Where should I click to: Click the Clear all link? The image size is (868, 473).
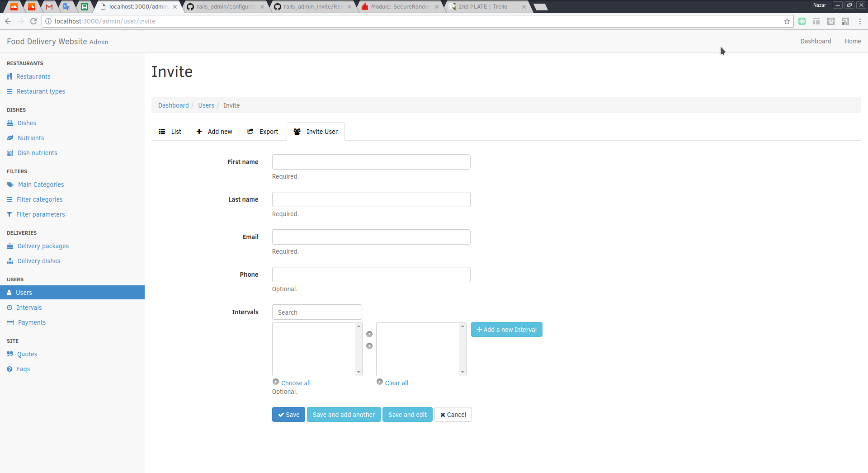396,383
